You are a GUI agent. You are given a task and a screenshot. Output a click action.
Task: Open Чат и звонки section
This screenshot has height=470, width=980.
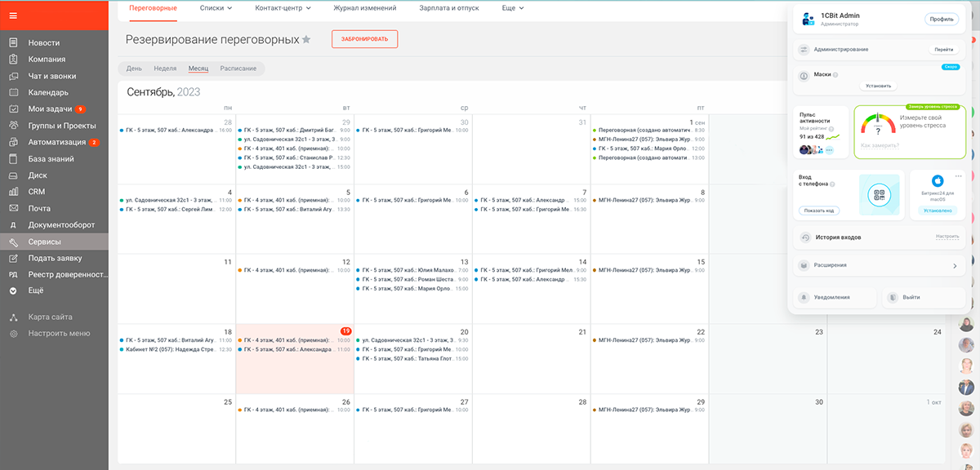pos(54,76)
